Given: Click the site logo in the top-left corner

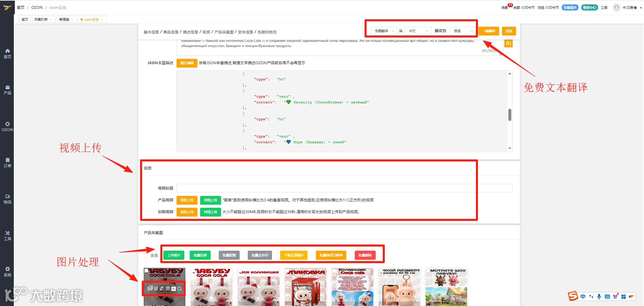Looking at the screenshot, I should point(7,7).
